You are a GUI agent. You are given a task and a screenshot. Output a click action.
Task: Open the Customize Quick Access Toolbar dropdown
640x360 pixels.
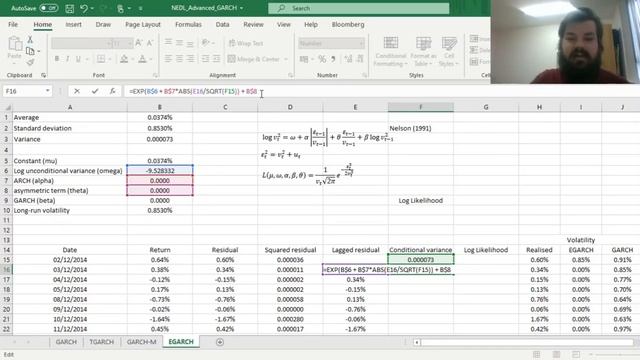pyautogui.click(x=141, y=8)
